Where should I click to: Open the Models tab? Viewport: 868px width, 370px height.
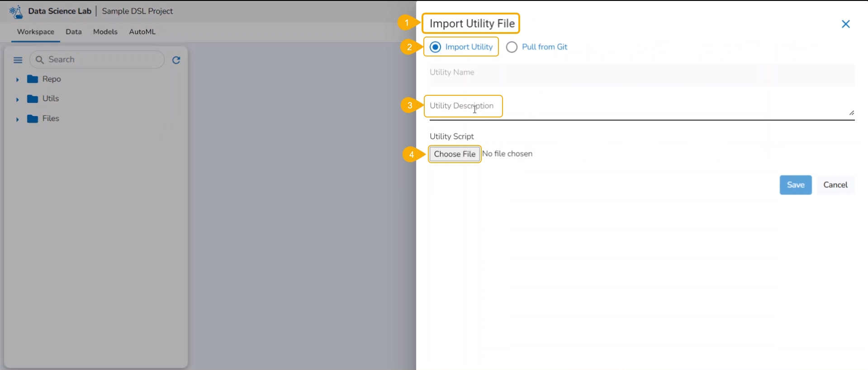tap(105, 32)
